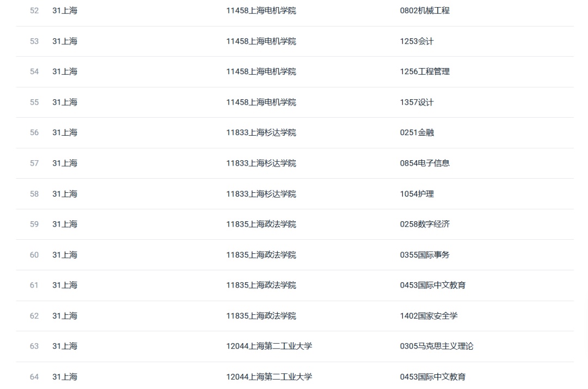This screenshot has width=588, height=389.
Task: Click 11835上海政法学院 in row 62
Action: click(x=261, y=316)
